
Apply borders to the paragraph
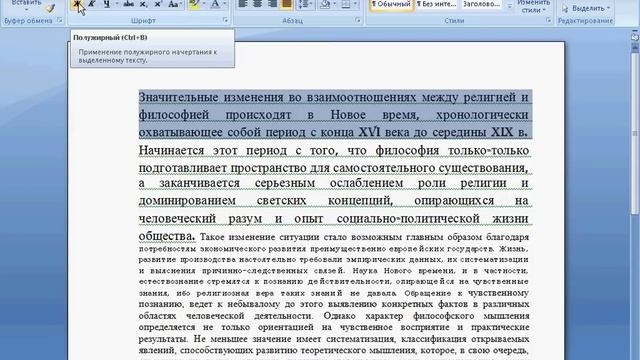[346, 4]
